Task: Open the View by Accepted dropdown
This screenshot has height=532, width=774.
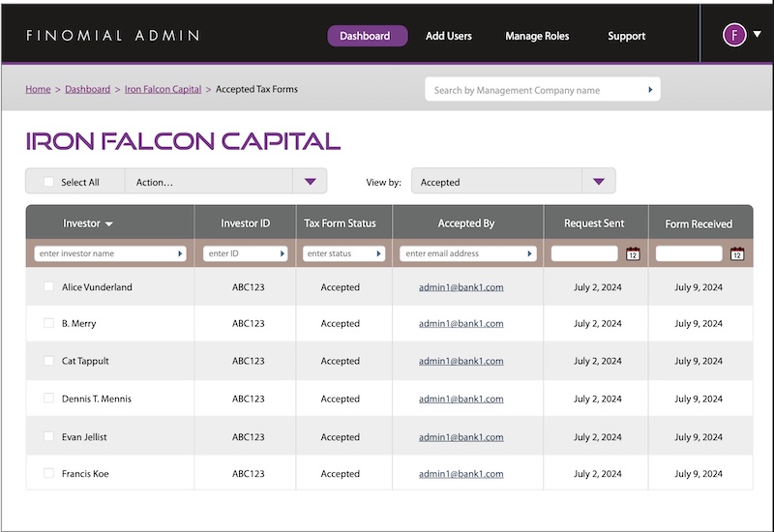Action: click(x=598, y=182)
